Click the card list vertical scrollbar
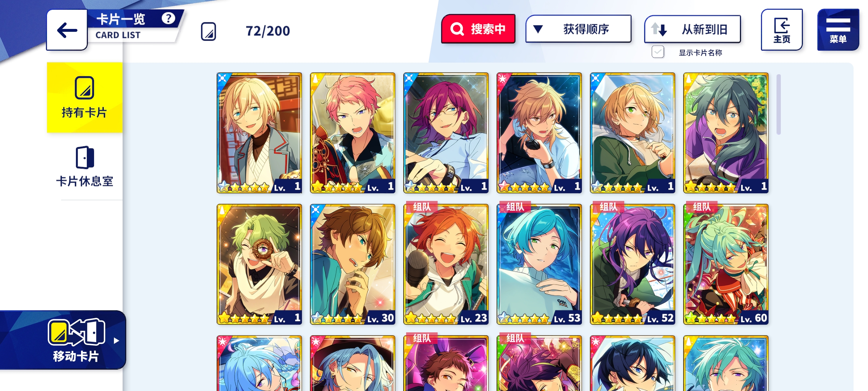Screen dimensions: 868x391 click(779, 104)
